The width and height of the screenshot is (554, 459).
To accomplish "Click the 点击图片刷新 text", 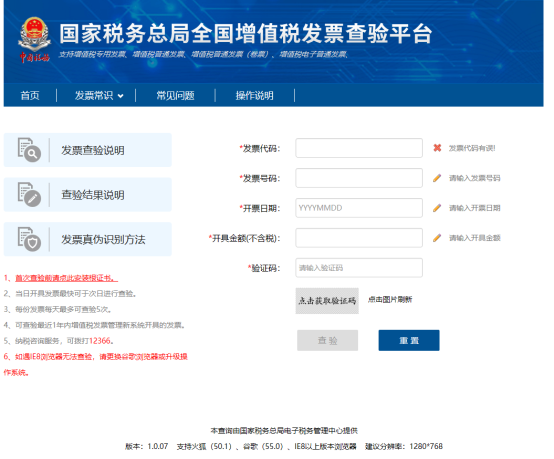I will [x=390, y=300].
